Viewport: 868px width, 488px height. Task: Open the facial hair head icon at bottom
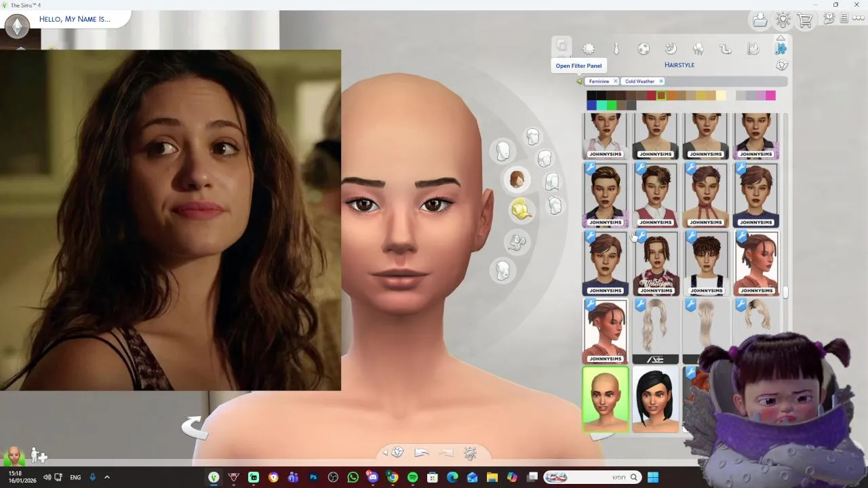(502, 271)
